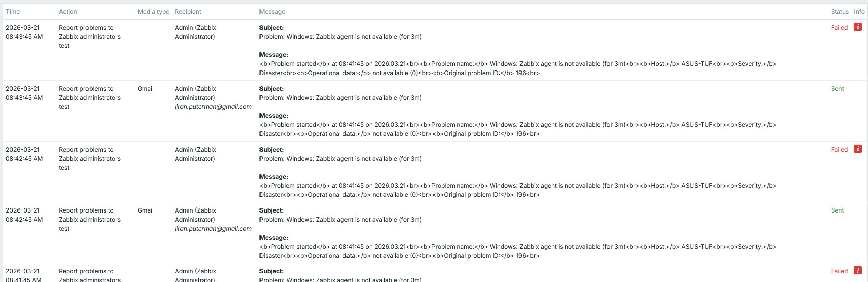
Task: Click the Message column header
Action: 272,11
